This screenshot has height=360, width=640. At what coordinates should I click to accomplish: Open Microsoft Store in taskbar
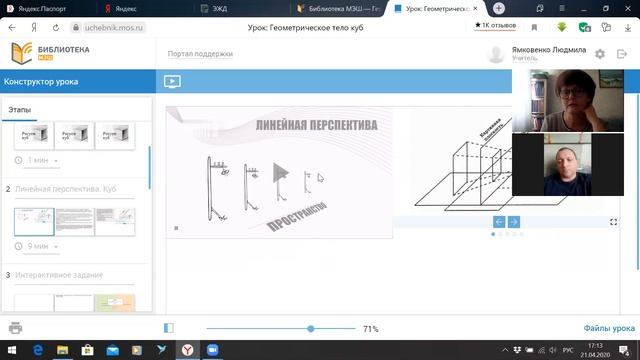[87, 350]
